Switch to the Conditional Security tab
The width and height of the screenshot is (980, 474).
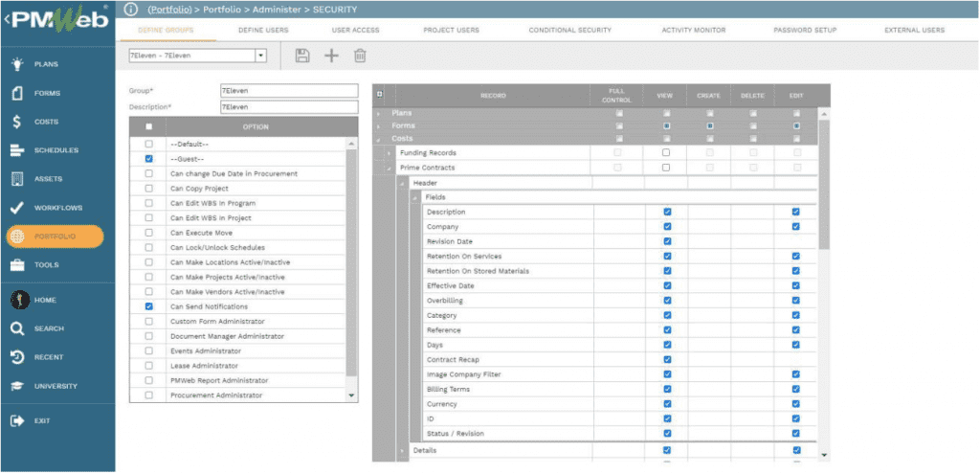(570, 30)
